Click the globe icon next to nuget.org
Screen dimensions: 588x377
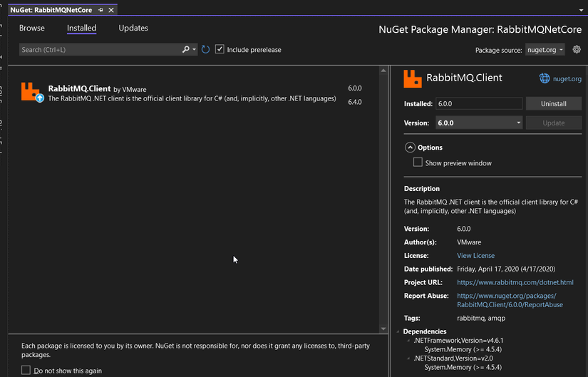[x=545, y=78]
